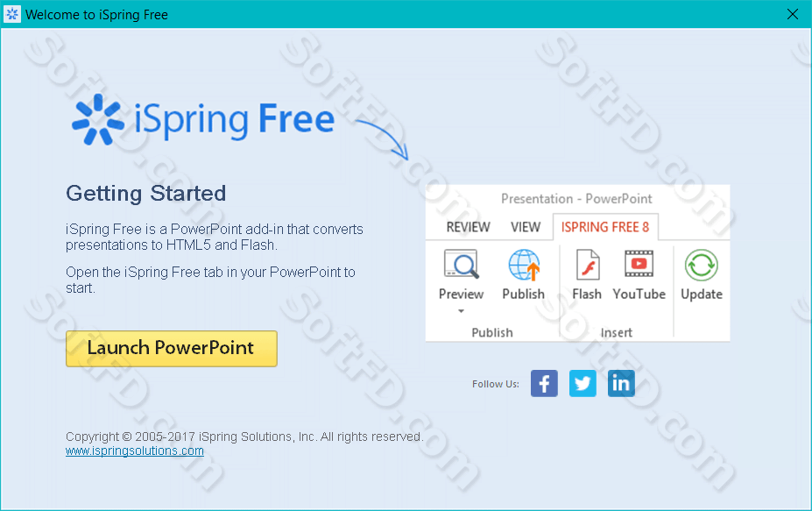Open iSpring's LinkedIn page icon

(621, 384)
